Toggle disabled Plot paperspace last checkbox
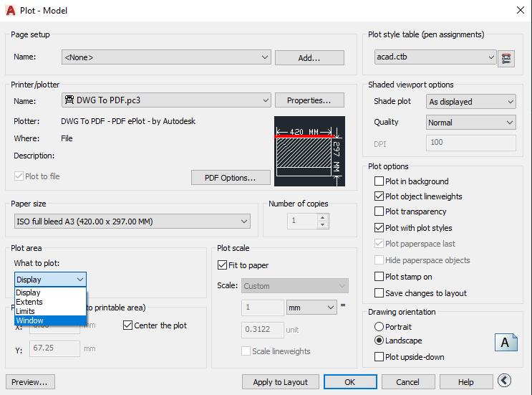This screenshot has height=395, width=532. (379, 244)
